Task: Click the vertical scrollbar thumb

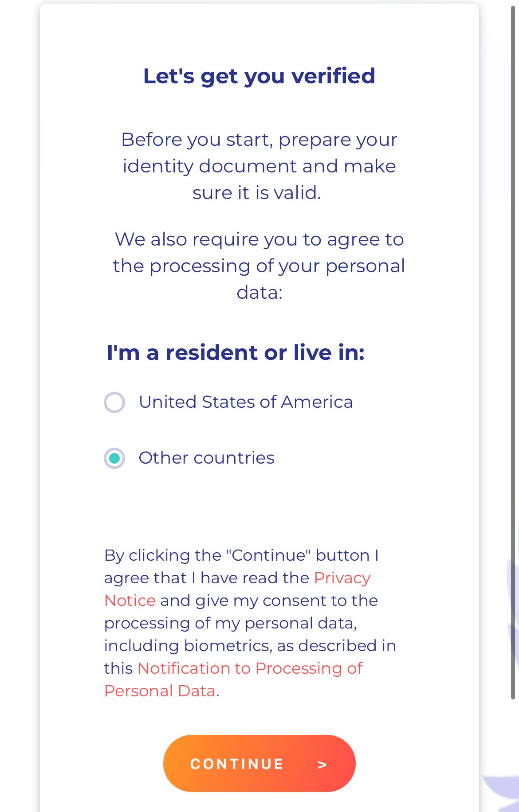Action: pyautogui.click(x=513, y=352)
